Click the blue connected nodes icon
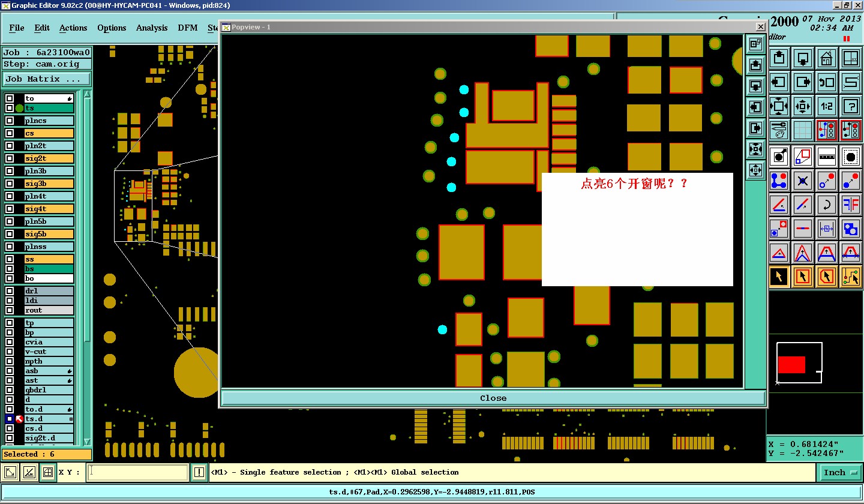Screen dimensions: 864x504 point(779,180)
